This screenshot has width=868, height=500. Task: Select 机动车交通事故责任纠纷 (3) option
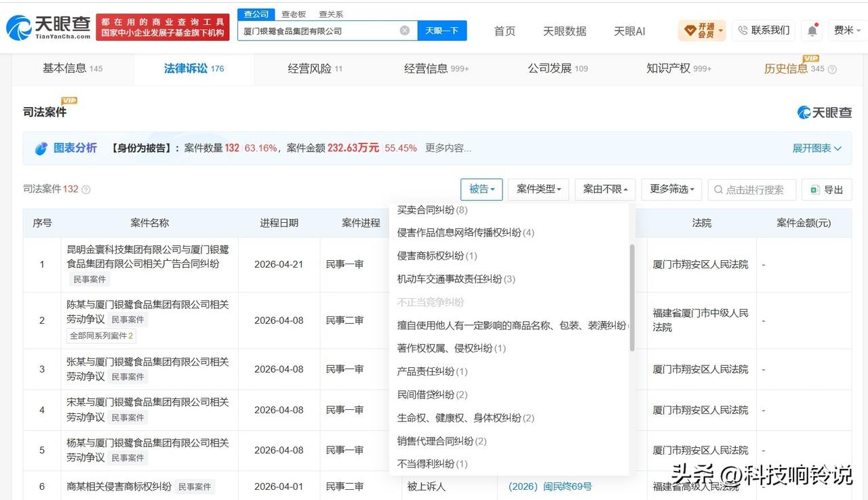(x=456, y=278)
